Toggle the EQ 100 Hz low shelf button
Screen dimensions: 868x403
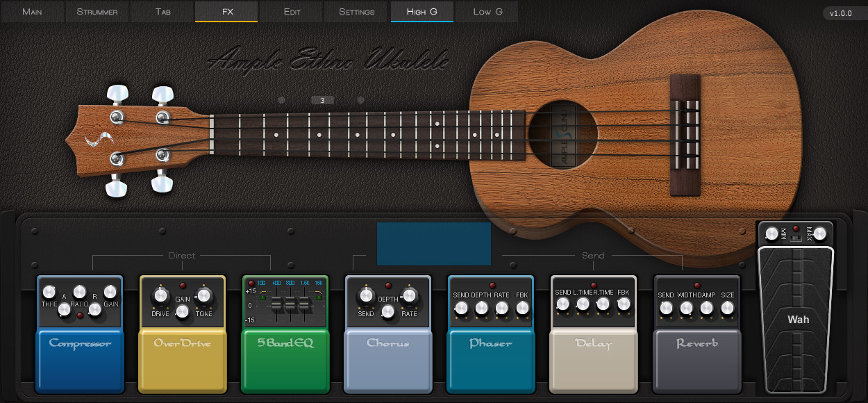click(x=262, y=298)
